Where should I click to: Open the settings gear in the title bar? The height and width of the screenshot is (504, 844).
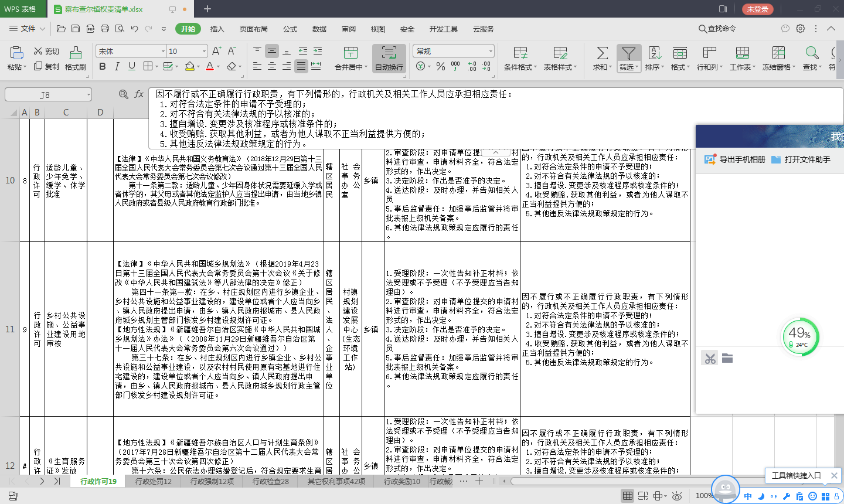coord(801,28)
